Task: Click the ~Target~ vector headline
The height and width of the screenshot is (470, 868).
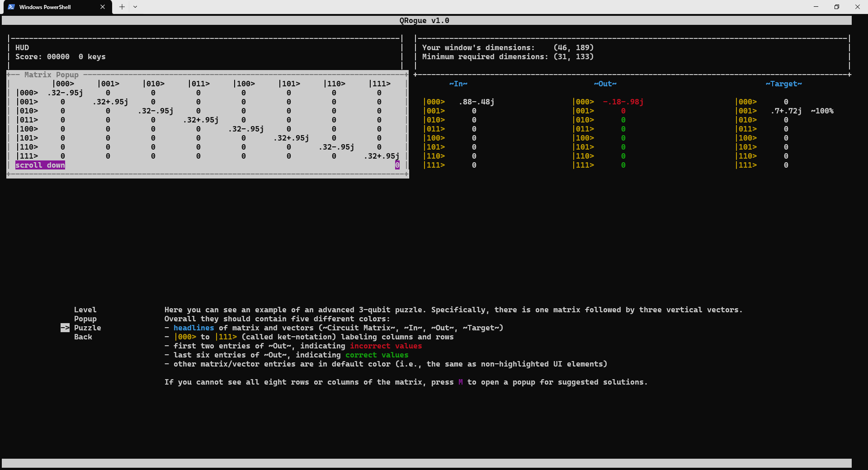Action: coord(785,84)
